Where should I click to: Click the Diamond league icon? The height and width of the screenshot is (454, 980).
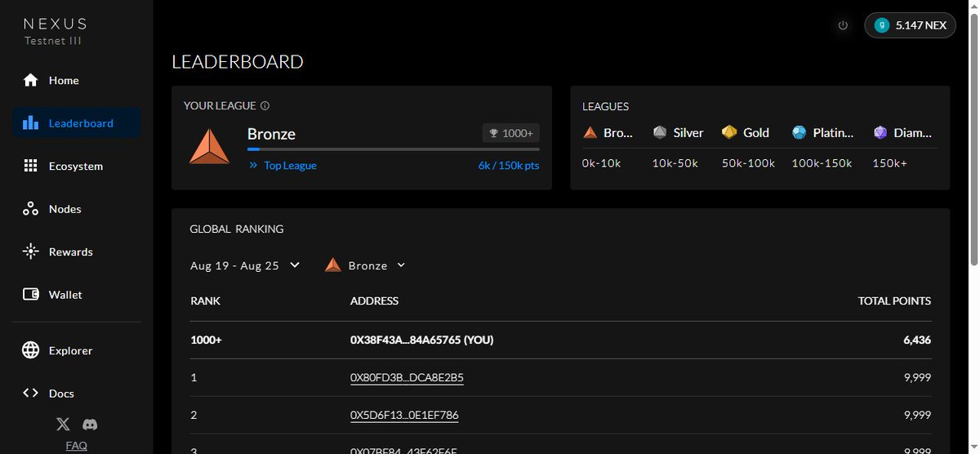coord(880,132)
